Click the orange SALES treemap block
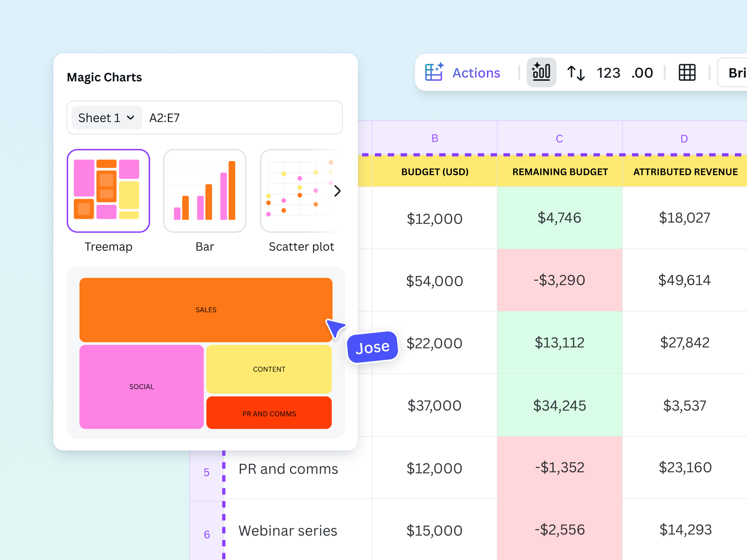 (206, 310)
